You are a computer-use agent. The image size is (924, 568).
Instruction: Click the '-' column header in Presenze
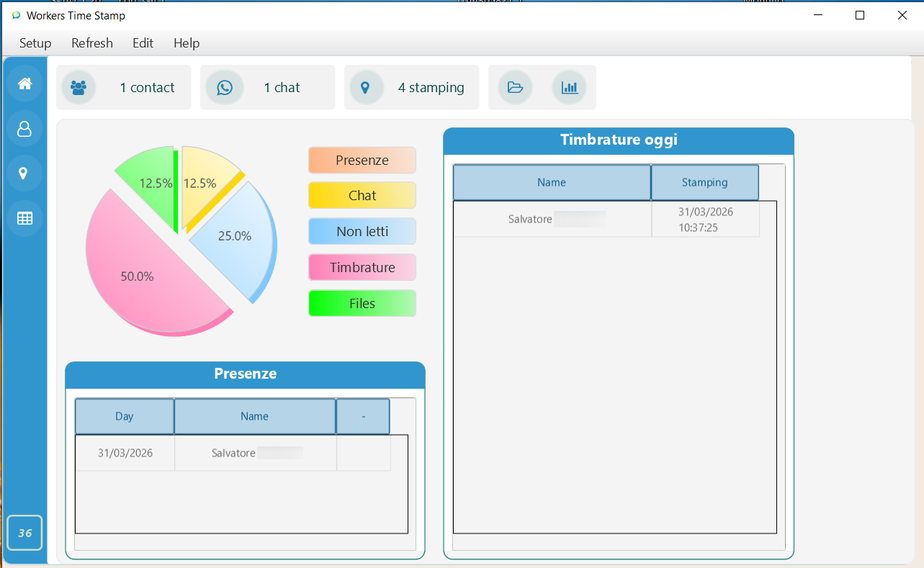pyautogui.click(x=363, y=416)
